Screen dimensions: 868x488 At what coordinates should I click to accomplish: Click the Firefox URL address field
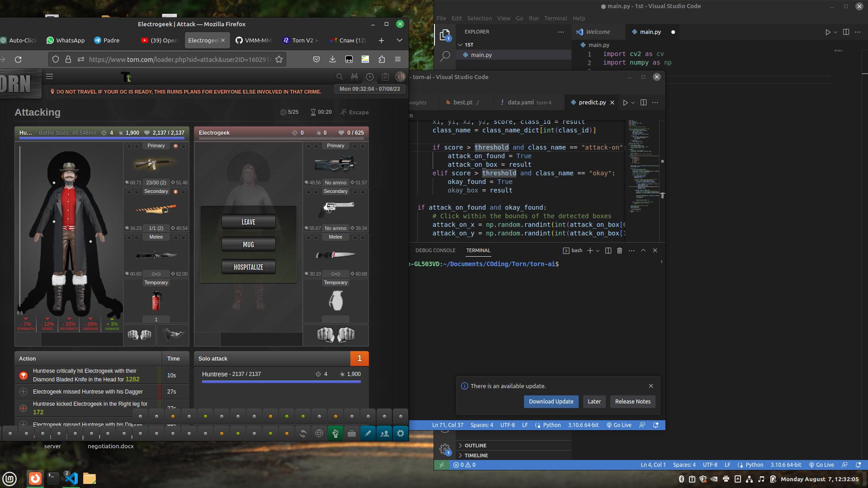180,59
